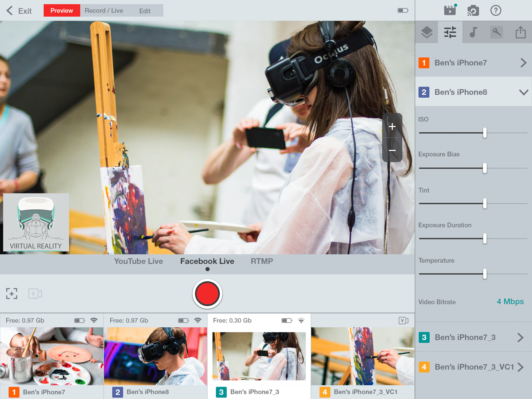
Task: Exit the session
Action: 19,11
